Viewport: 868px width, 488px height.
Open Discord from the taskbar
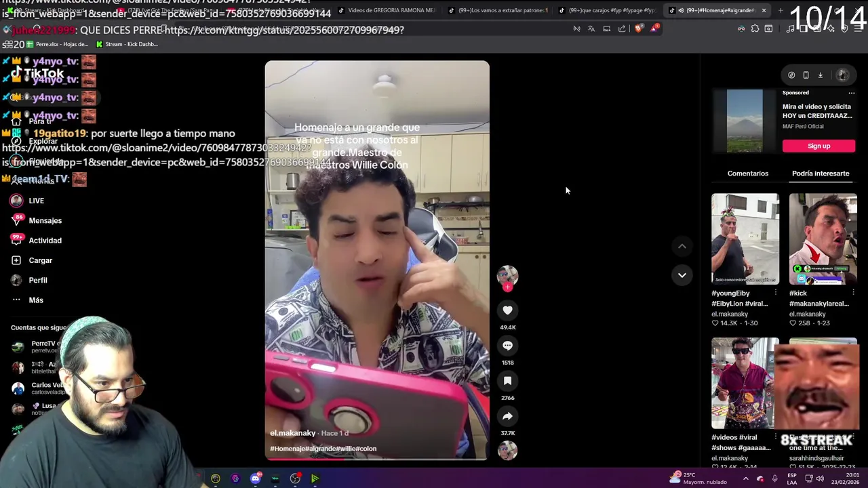tap(256, 479)
